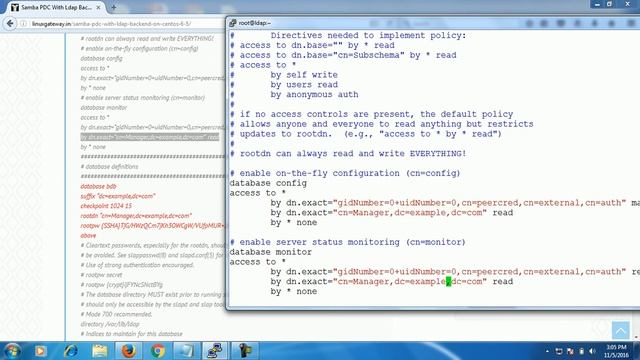View site information icon in address bar
This screenshot has height=360, width=640.
click(x=23, y=24)
